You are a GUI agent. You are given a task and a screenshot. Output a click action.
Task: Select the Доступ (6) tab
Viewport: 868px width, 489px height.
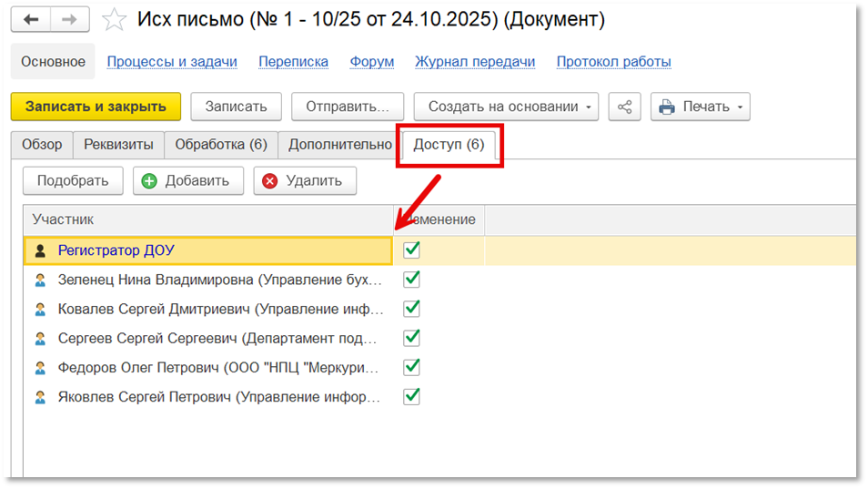click(x=449, y=145)
